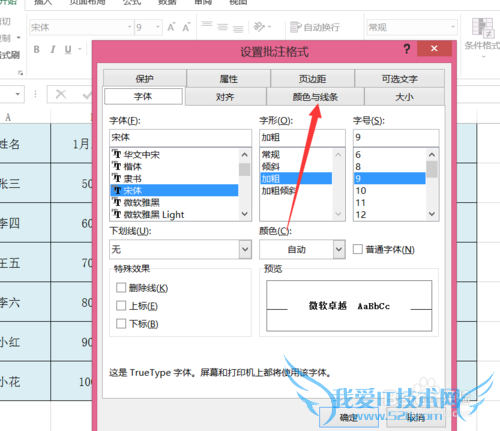The height and width of the screenshot is (431, 500).
Task: Click the 确定 button
Action: [349, 417]
